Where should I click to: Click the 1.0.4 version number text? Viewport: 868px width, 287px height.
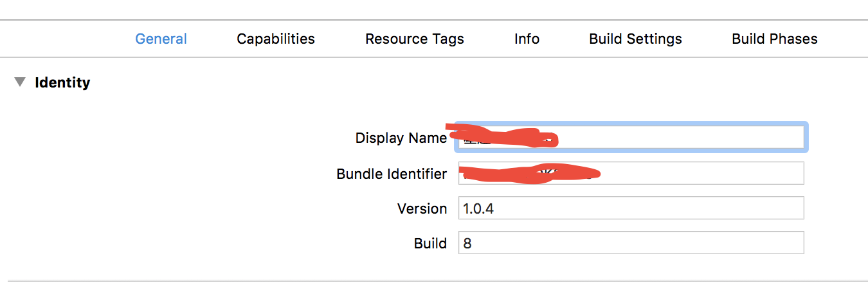click(x=478, y=208)
